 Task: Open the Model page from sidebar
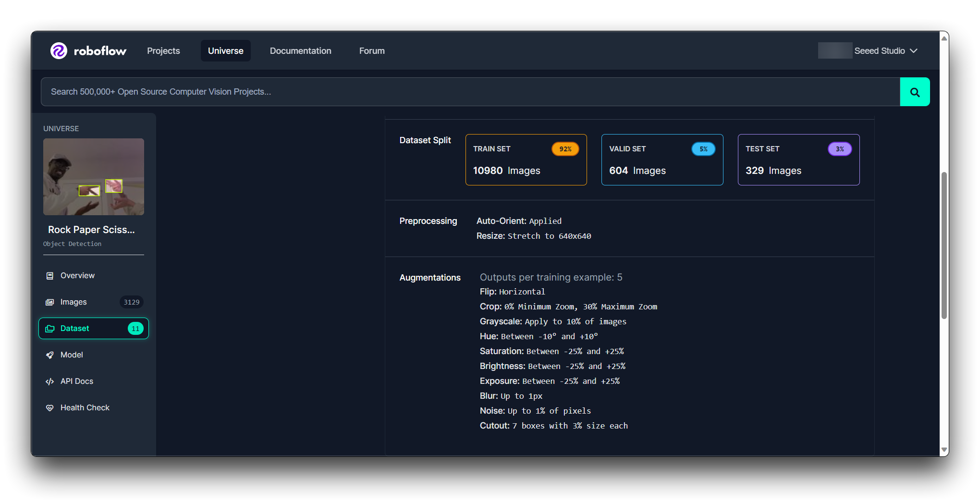(94, 355)
